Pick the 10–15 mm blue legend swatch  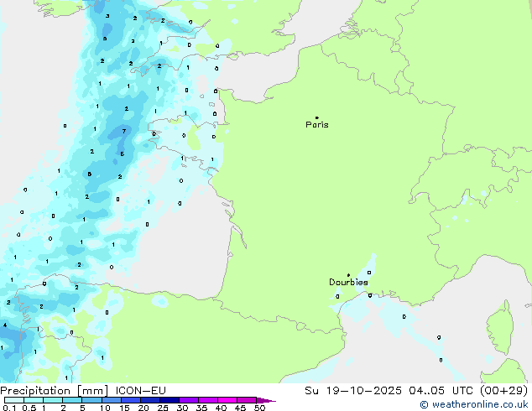111,400
